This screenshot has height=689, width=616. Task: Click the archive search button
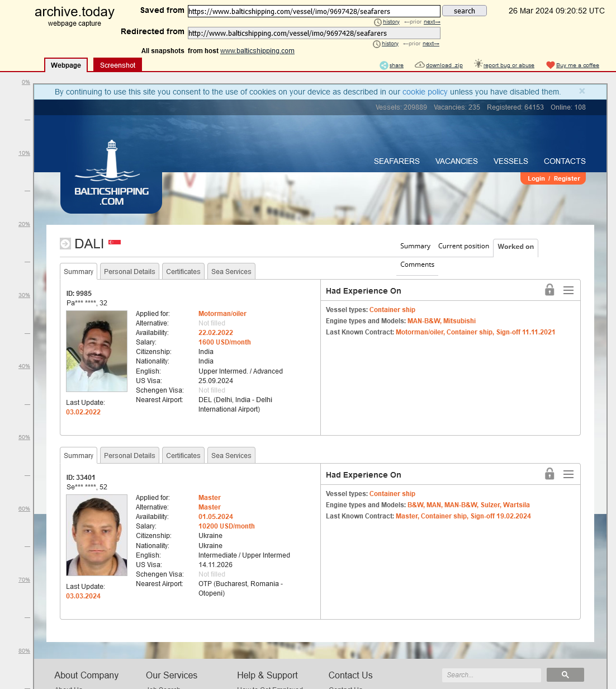(x=465, y=11)
